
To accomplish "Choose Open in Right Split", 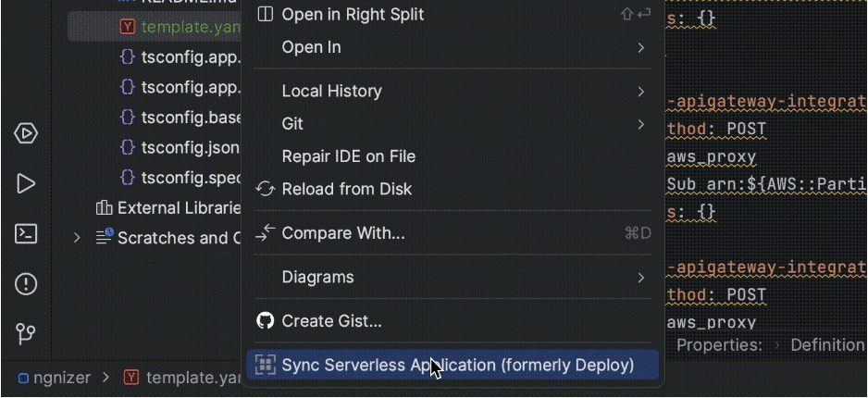I will tap(353, 14).
